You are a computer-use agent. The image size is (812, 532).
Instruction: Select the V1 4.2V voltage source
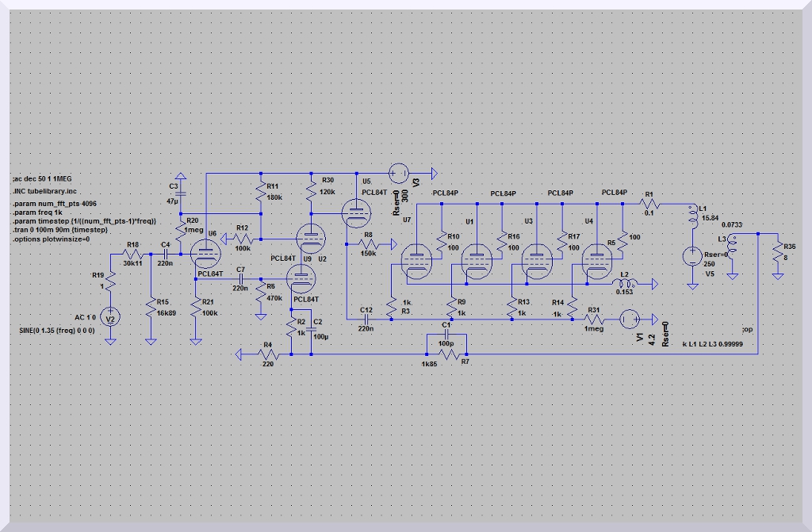(x=629, y=319)
